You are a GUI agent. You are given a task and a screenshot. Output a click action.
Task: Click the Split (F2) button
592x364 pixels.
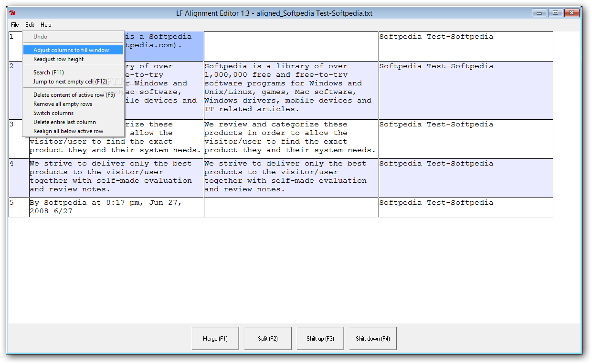pyautogui.click(x=268, y=339)
